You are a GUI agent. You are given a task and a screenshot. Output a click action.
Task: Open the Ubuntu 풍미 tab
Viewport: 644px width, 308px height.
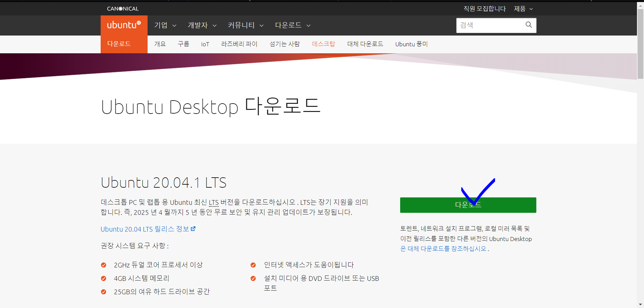click(x=411, y=44)
